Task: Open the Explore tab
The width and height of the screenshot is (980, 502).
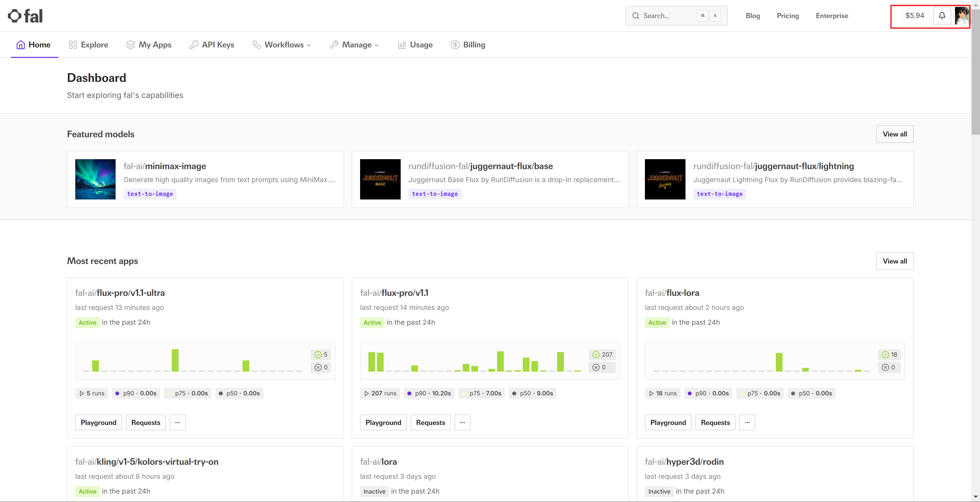Action: [x=88, y=45]
